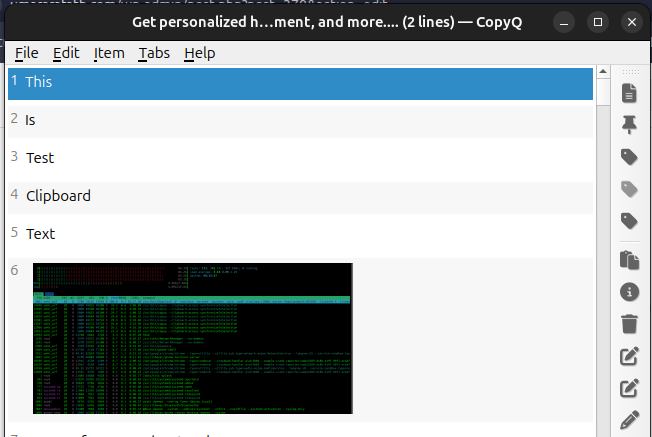Open the Item menu
652x437 pixels.
point(109,53)
